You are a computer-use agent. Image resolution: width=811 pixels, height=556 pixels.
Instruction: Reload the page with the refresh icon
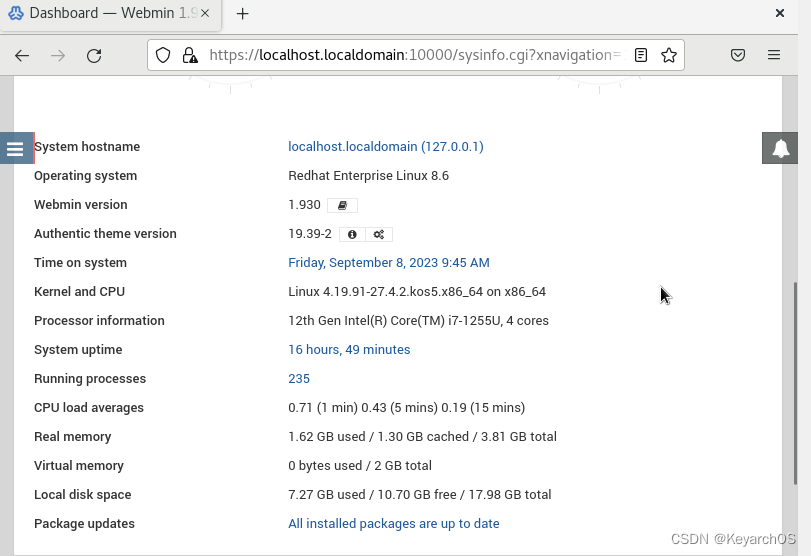(94, 55)
